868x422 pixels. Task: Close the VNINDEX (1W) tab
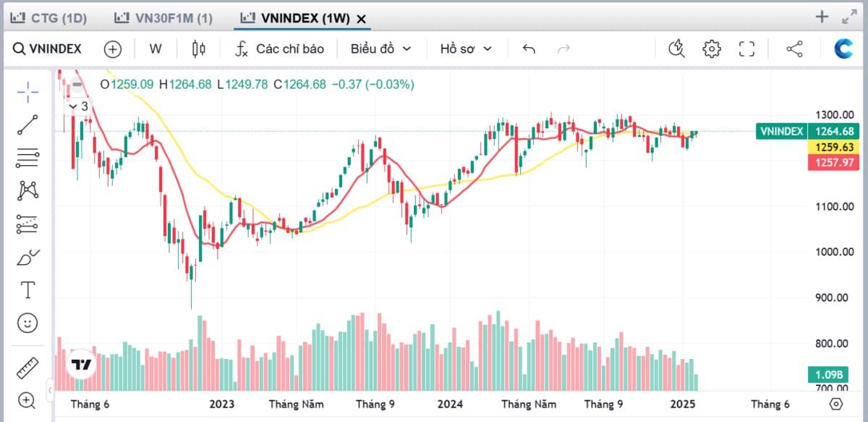pos(362,19)
